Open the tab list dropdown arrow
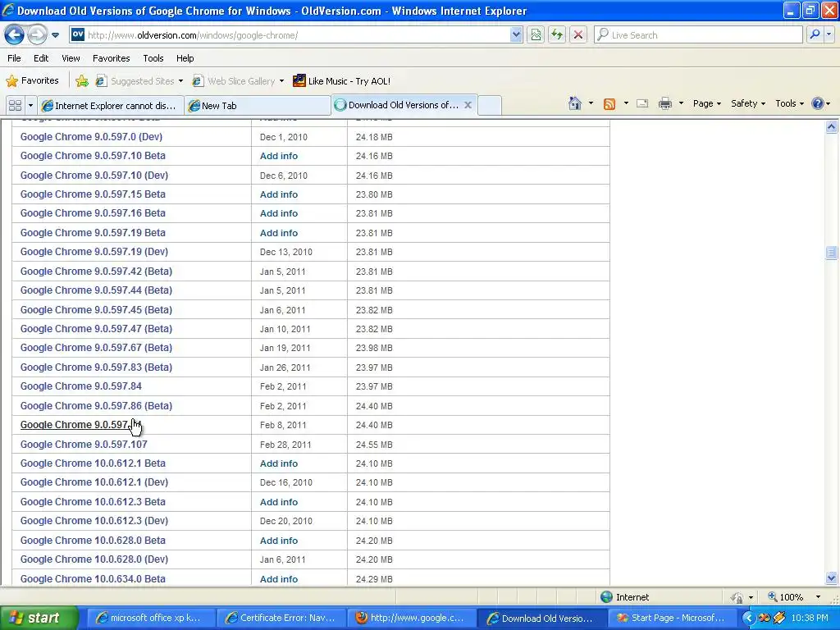This screenshot has height=630, width=840. [30, 106]
